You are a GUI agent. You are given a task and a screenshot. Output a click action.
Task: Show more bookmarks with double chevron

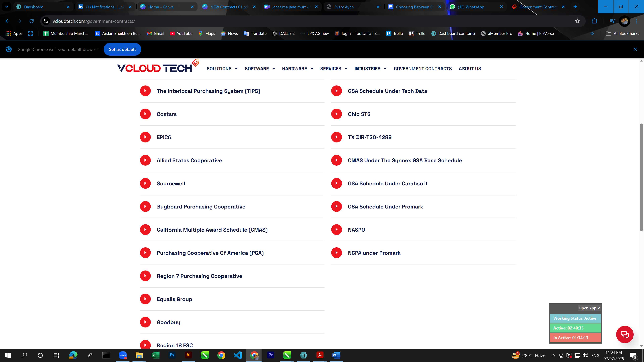point(592,34)
